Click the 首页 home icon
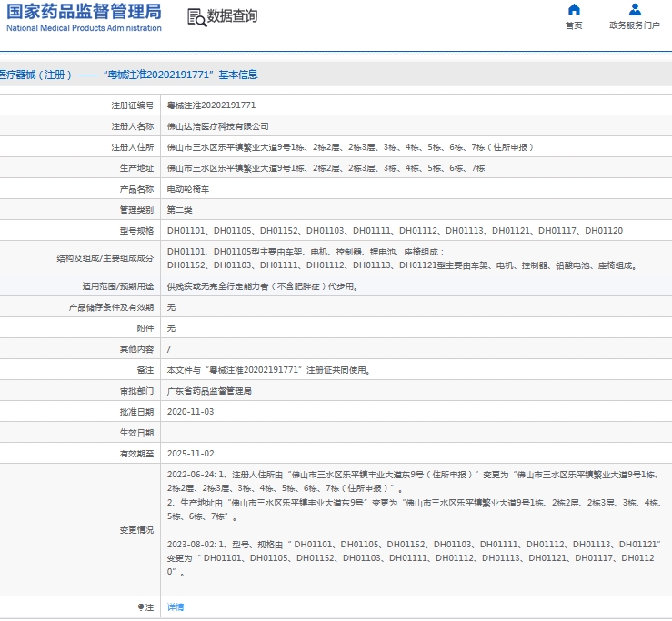 (574, 9)
